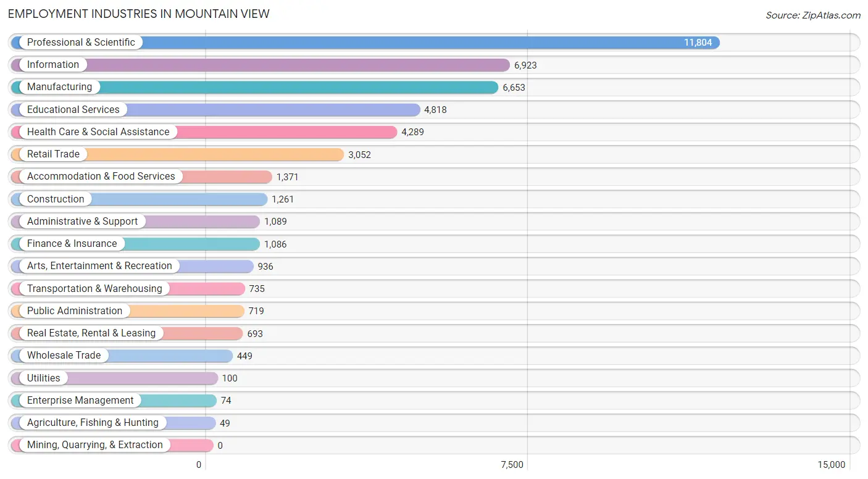The width and height of the screenshot is (868, 479).
Task: Click the Accommodation & Food Services label
Action: 101,177
